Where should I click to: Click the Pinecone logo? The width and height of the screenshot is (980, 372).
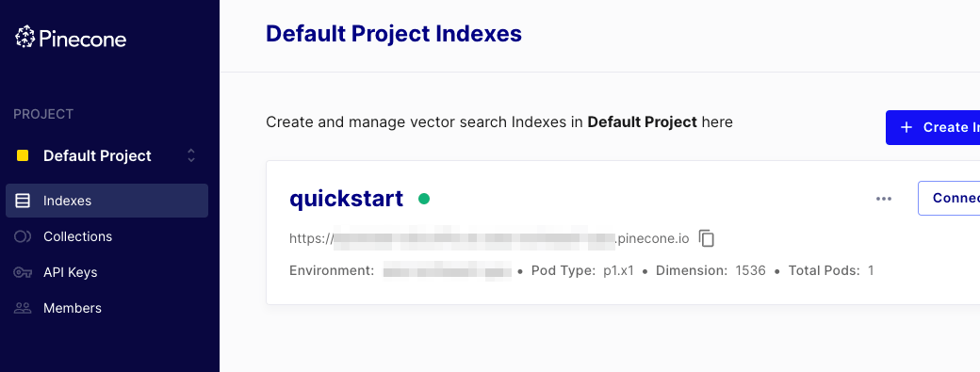pyautogui.click(x=71, y=38)
